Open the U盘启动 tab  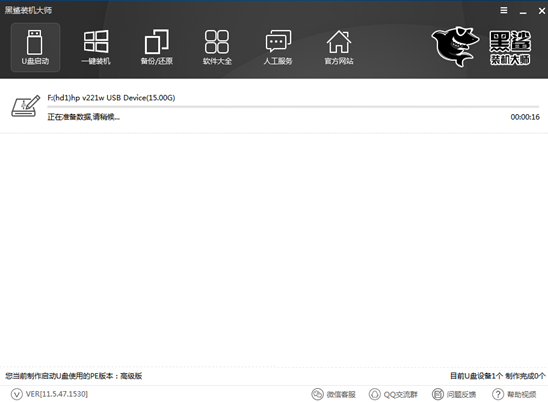pos(35,48)
